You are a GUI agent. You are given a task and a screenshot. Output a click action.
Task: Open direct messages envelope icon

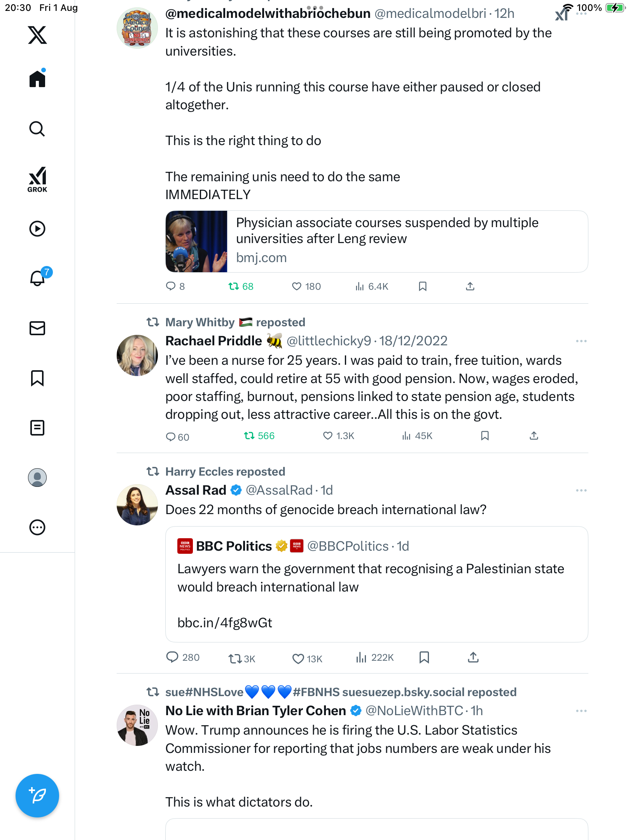coord(37,328)
